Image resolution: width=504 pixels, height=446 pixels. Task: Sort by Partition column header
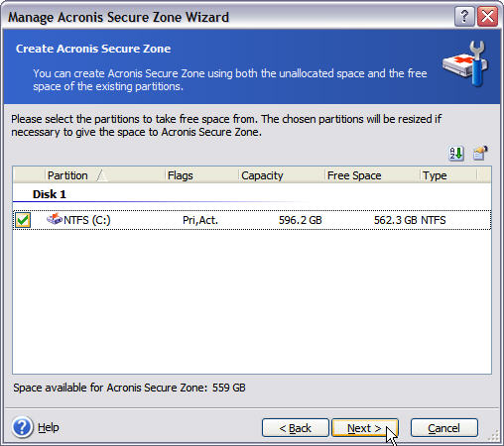pos(105,175)
